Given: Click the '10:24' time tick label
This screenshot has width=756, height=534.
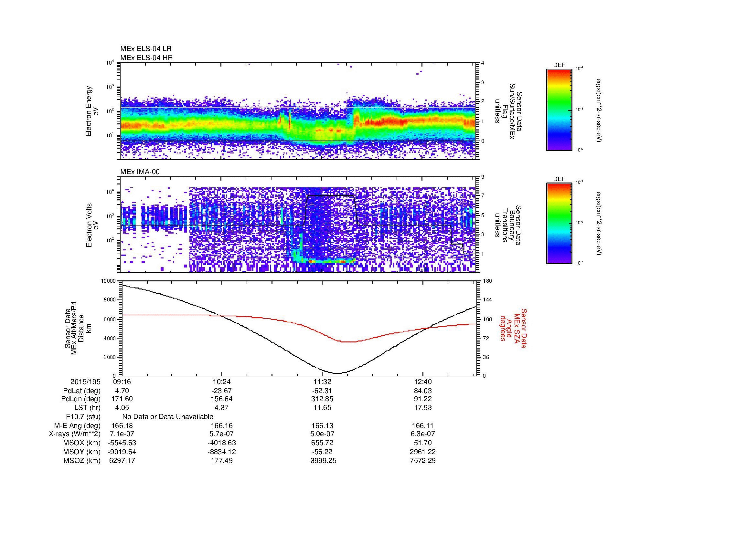Looking at the screenshot, I should (222, 382).
